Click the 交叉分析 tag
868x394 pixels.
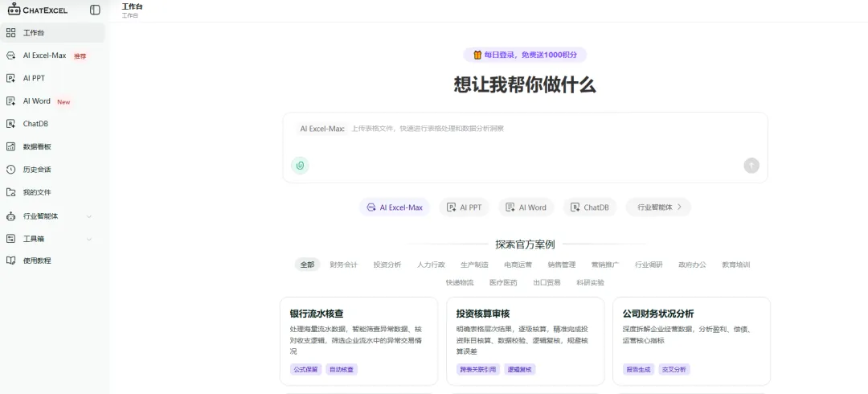(674, 369)
